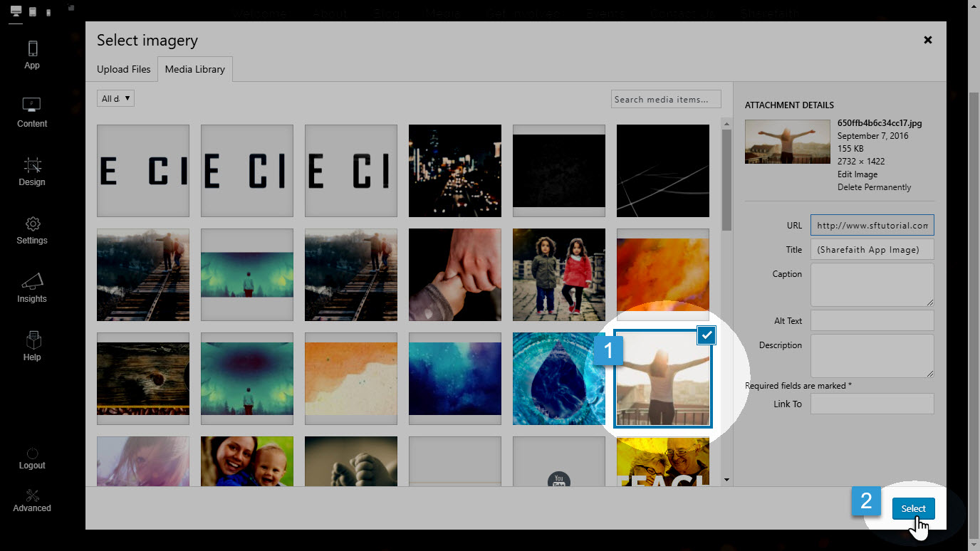Close the Select imagery dialog
This screenshot has height=551, width=980.
[928, 40]
